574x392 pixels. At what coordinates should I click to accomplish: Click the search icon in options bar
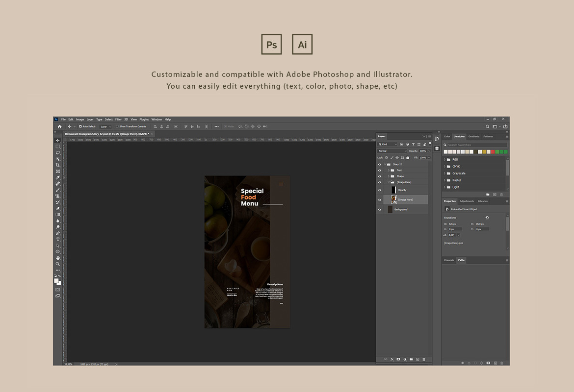click(x=487, y=126)
